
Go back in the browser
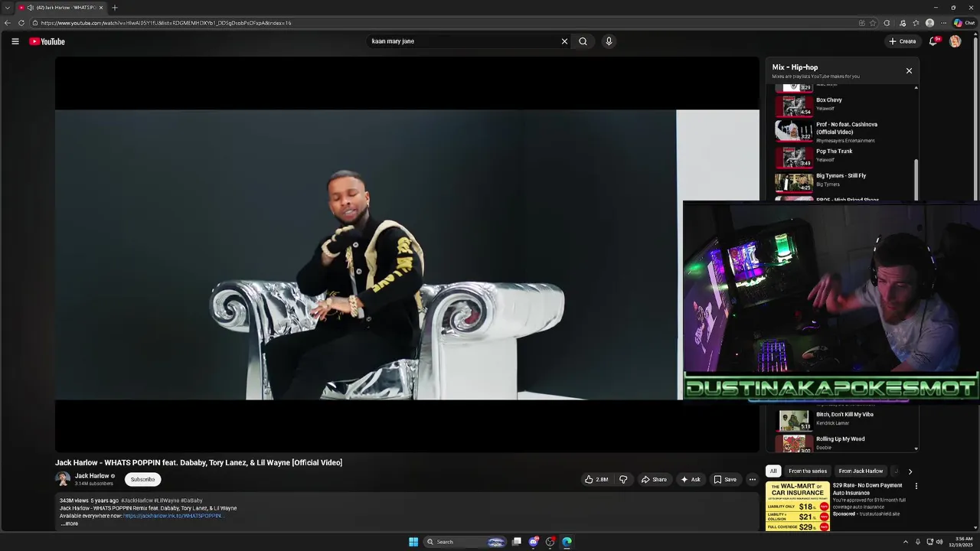(8, 23)
